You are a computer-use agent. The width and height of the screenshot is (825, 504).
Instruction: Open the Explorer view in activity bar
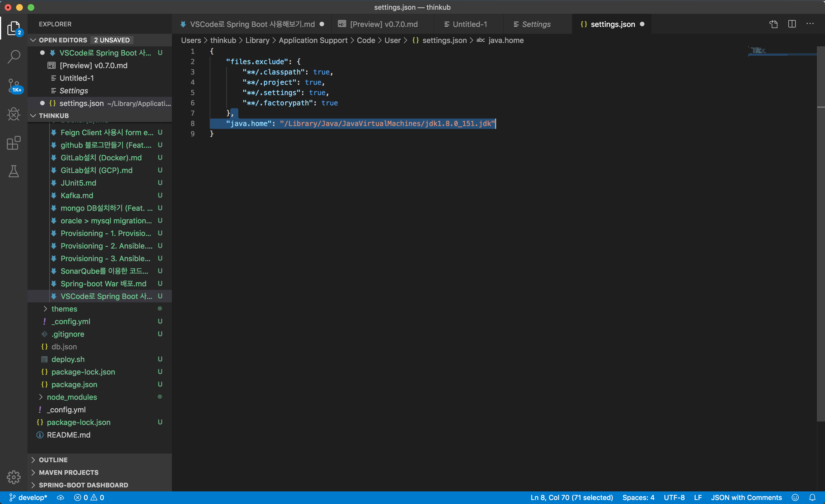click(14, 28)
